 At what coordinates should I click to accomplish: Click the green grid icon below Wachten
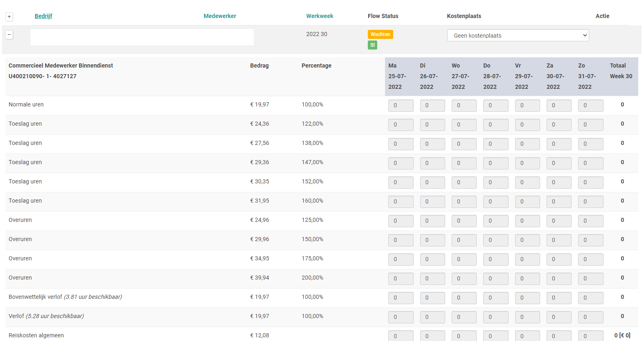372,45
